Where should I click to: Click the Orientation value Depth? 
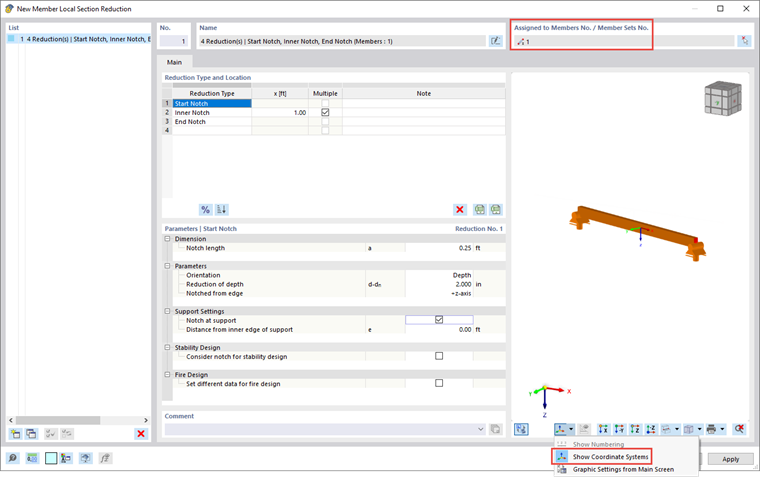point(439,275)
